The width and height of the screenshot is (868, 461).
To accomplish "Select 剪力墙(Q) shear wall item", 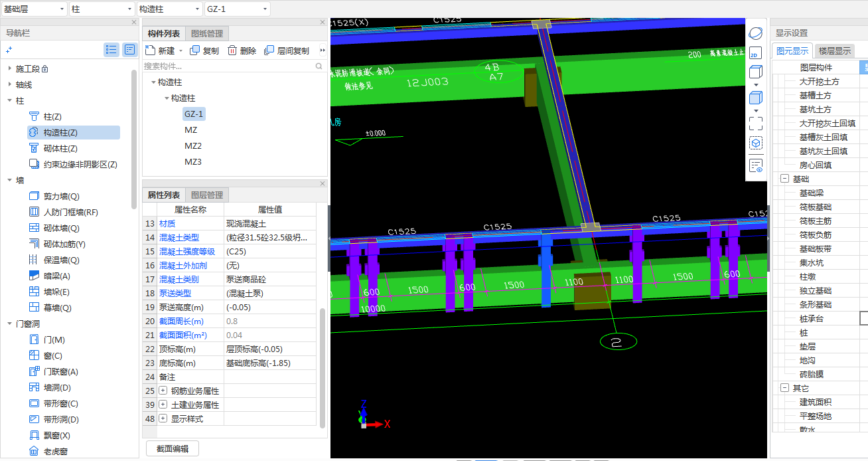I will tap(54, 196).
